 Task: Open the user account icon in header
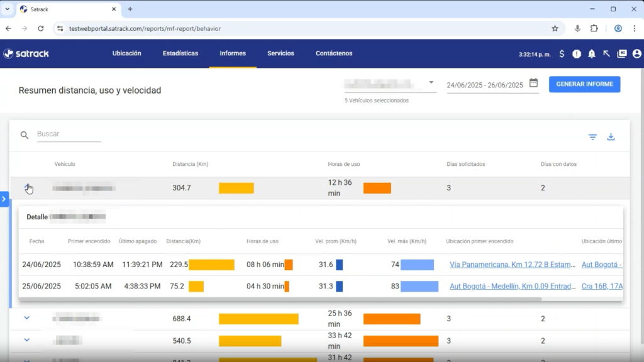(636, 54)
